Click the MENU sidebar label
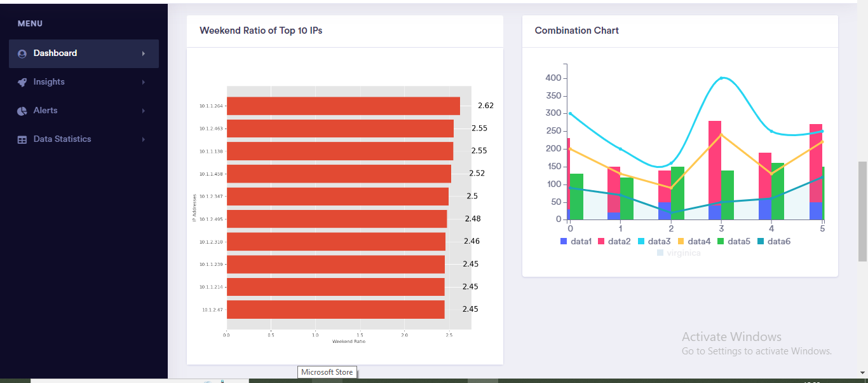 pyautogui.click(x=30, y=24)
